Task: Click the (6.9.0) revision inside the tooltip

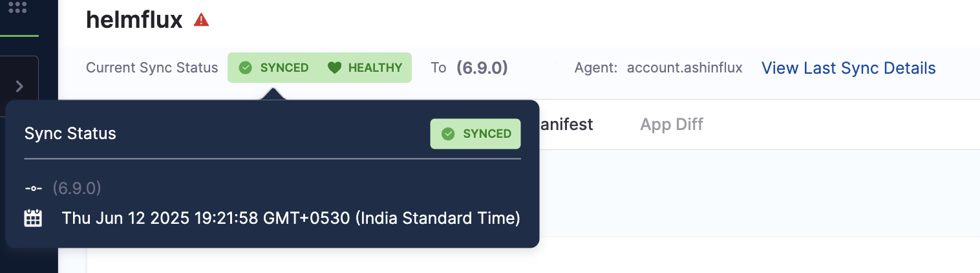Action: point(77,188)
